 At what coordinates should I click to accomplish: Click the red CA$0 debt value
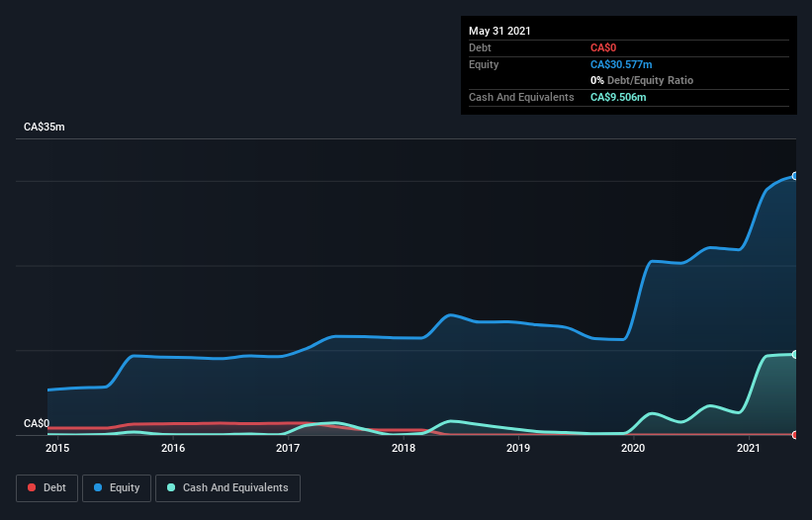tap(603, 47)
